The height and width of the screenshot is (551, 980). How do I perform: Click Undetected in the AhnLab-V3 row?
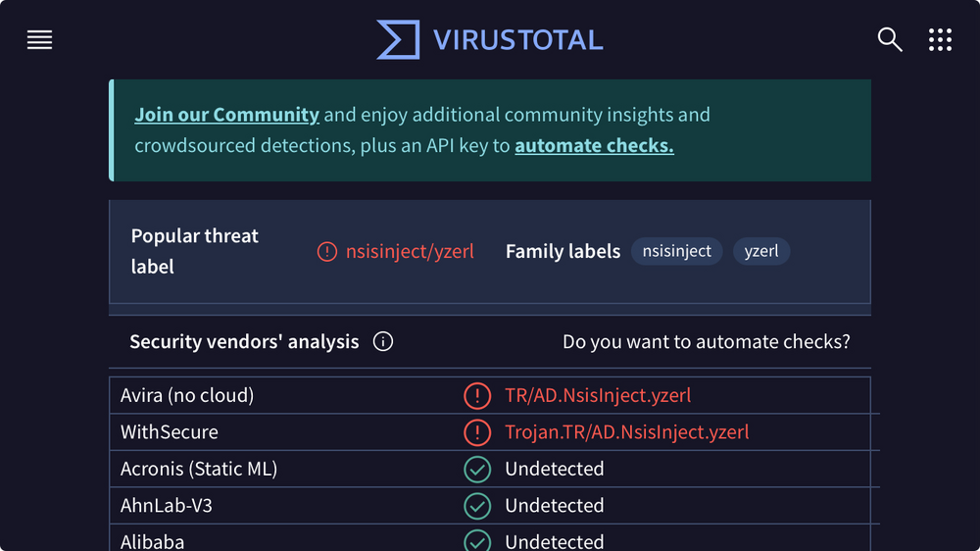(x=555, y=505)
